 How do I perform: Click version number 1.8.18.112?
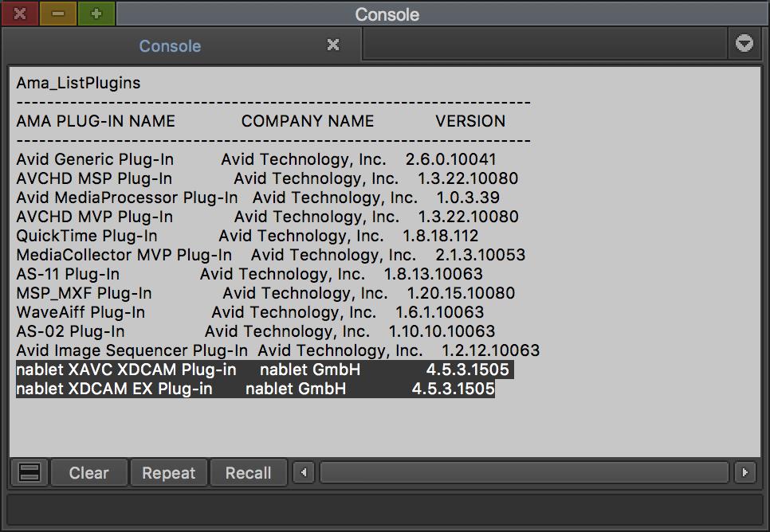[x=441, y=236]
